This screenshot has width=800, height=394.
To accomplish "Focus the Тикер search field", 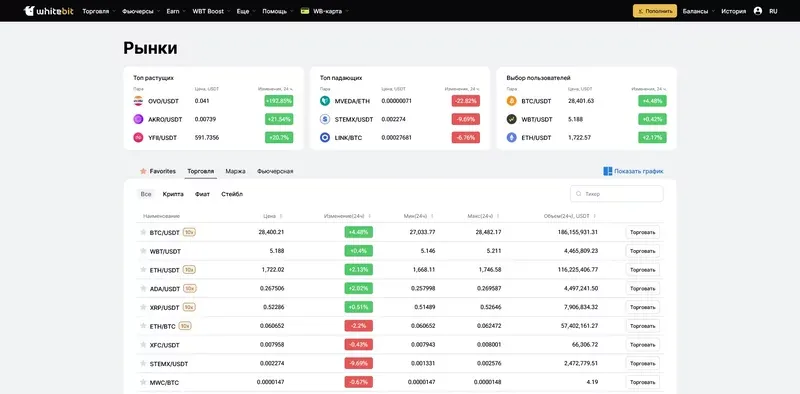I will point(616,194).
